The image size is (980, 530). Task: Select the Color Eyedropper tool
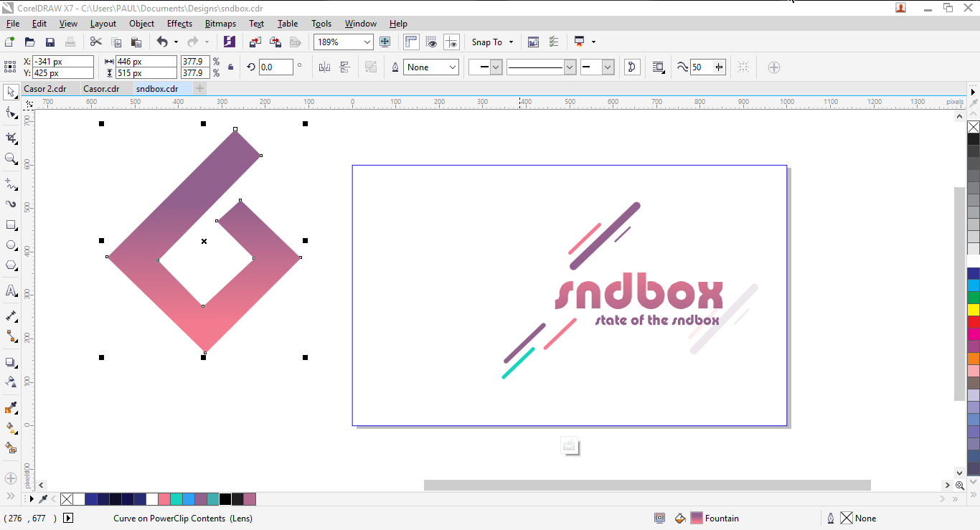tap(11, 408)
